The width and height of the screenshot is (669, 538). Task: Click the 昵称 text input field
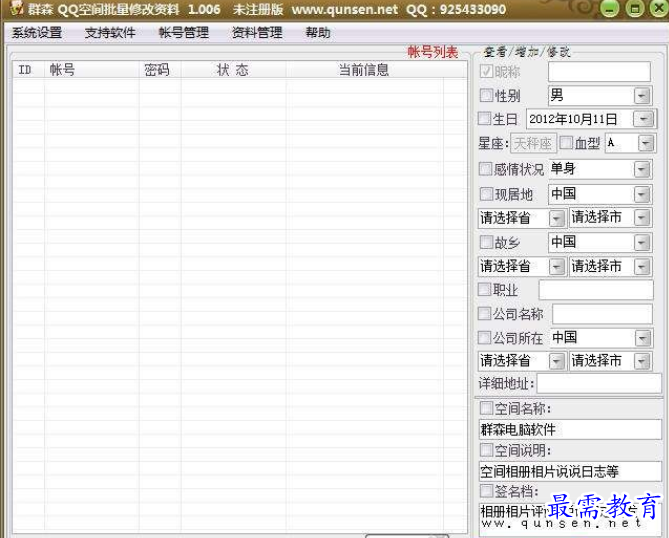tap(599, 71)
